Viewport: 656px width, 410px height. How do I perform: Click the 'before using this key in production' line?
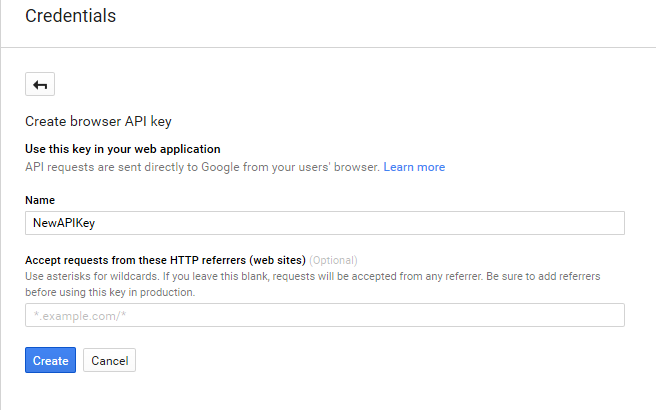point(110,292)
